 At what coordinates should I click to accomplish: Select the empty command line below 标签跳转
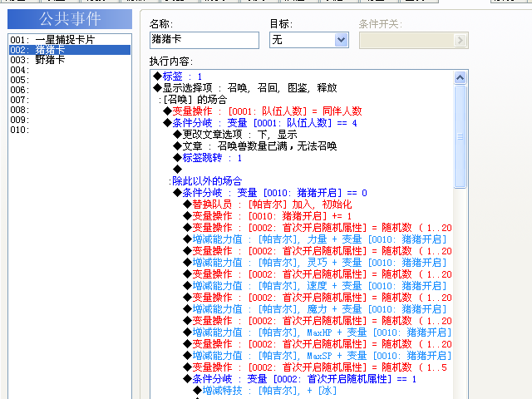(177, 170)
